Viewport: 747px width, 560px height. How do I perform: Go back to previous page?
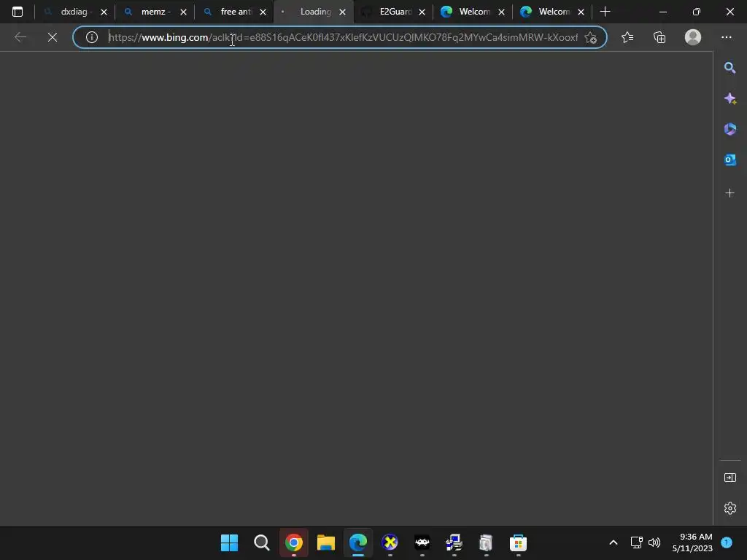pyautogui.click(x=20, y=37)
